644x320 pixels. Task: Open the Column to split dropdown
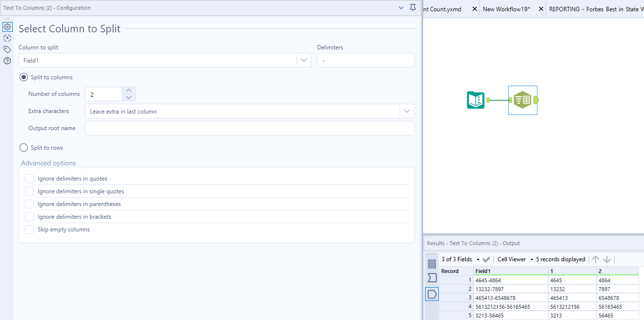pos(304,60)
